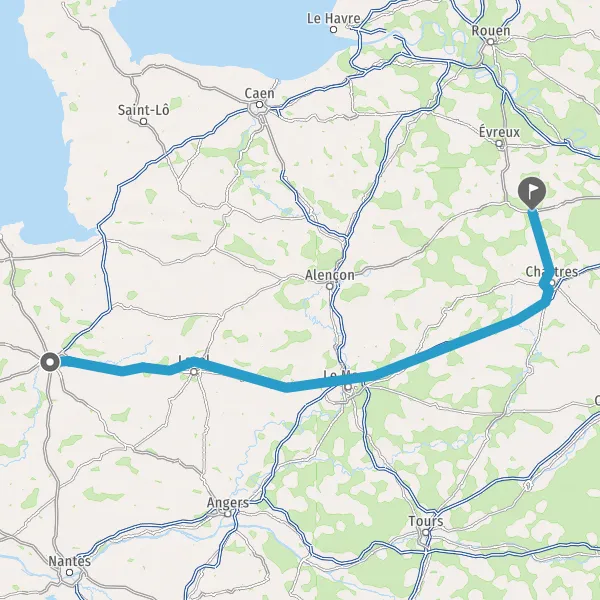Click the Rouen map label
This screenshot has height=600, width=600.
(x=491, y=31)
